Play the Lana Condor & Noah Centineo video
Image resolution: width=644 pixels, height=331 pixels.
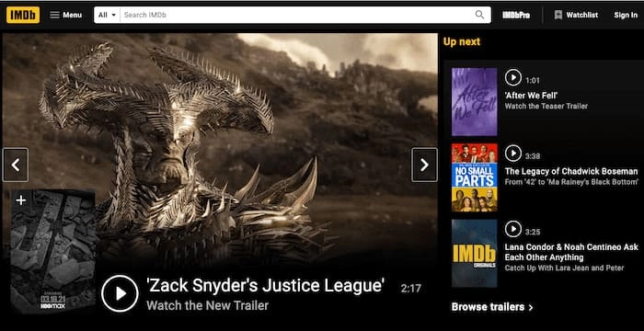click(513, 229)
